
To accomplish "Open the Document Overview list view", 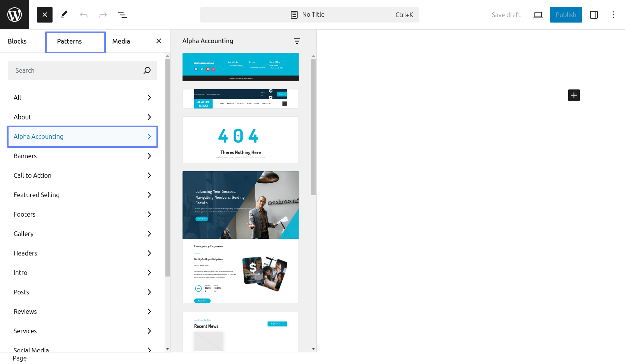I will [123, 15].
